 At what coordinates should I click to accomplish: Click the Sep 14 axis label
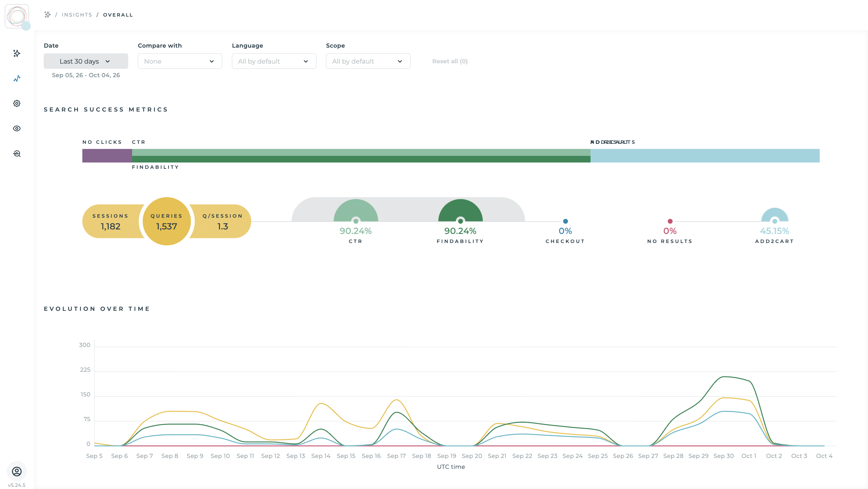tap(321, 456)
